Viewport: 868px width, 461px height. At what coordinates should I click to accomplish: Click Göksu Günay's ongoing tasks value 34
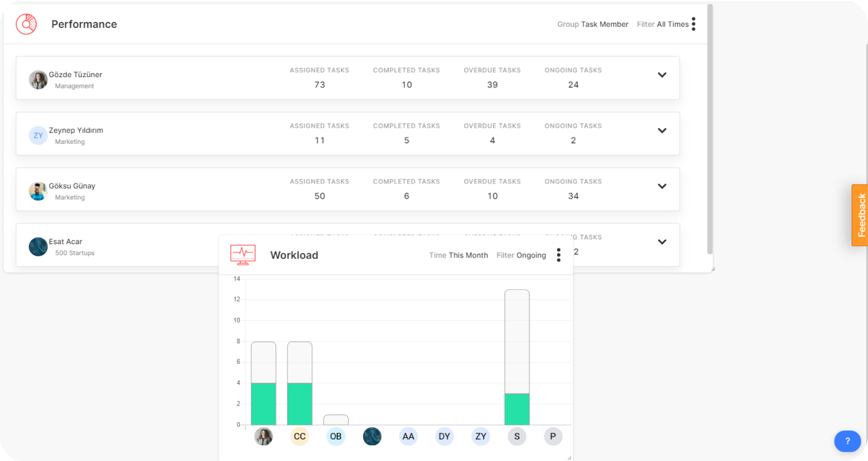574,196
